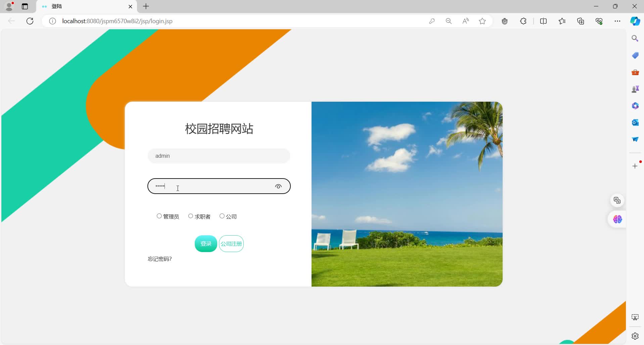
Task: Open sidebar Drop paper plane icon
Action: tap(635, 139)
